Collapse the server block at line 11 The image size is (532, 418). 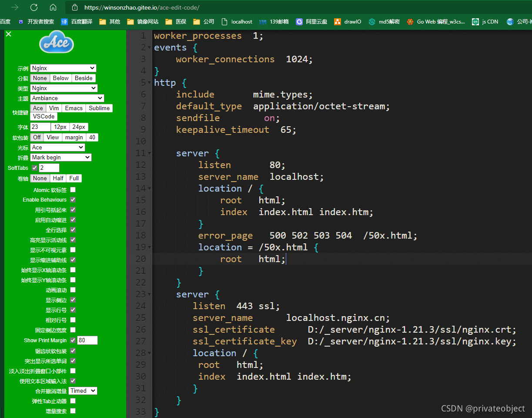[150, 153]
